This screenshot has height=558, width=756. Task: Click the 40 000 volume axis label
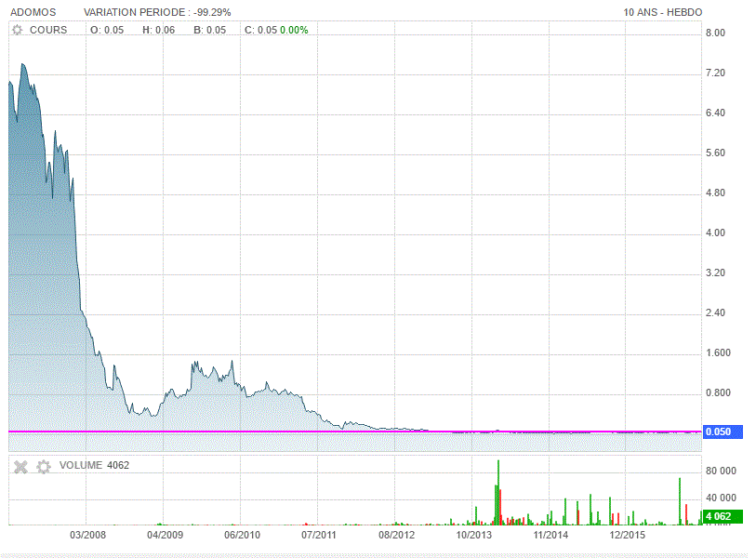722,498
